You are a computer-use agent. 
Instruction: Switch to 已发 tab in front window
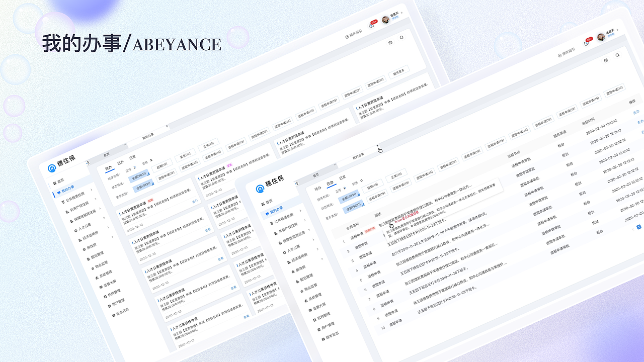pos(343,178)
